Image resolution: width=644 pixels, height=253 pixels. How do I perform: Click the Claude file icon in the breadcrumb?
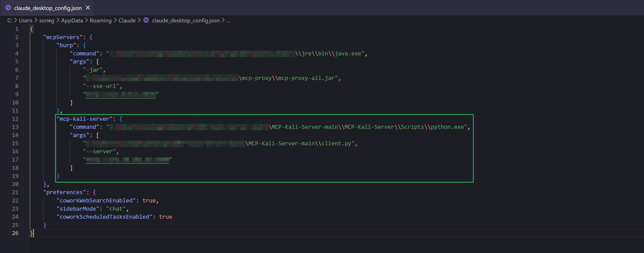click(x=146, y=20)
